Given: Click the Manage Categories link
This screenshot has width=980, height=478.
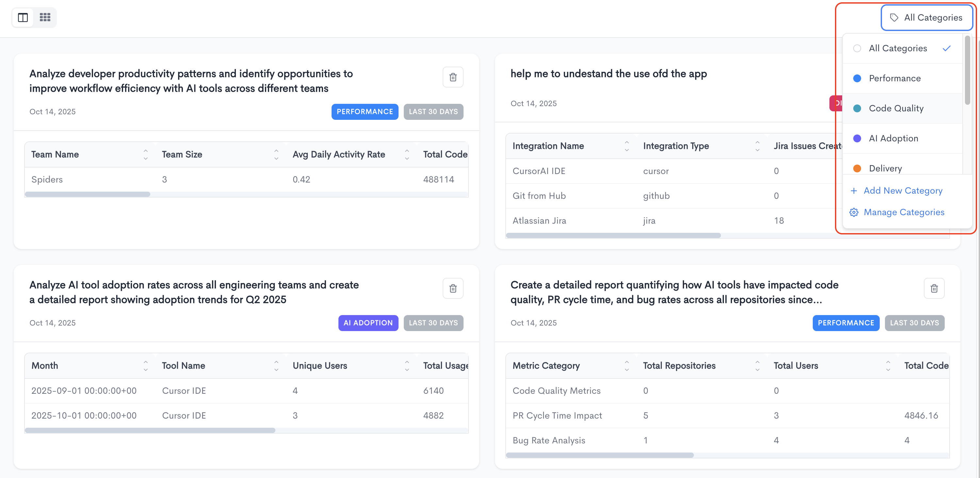Looking at the screenshot, I should pos(904,212).
